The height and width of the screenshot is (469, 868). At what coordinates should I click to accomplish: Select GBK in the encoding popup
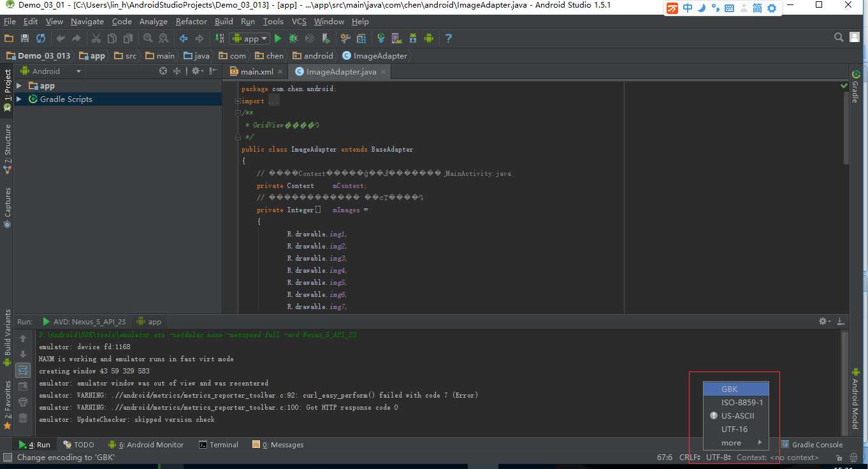736,389
